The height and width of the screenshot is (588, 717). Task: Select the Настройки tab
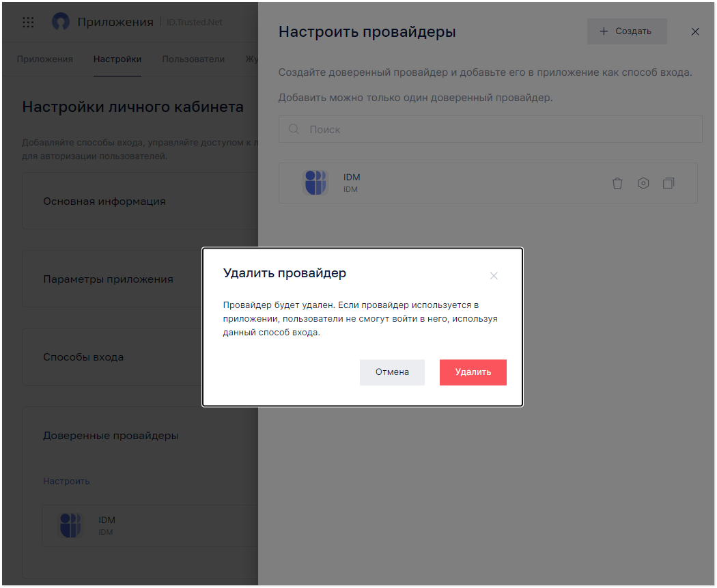[x=117, y=59]
